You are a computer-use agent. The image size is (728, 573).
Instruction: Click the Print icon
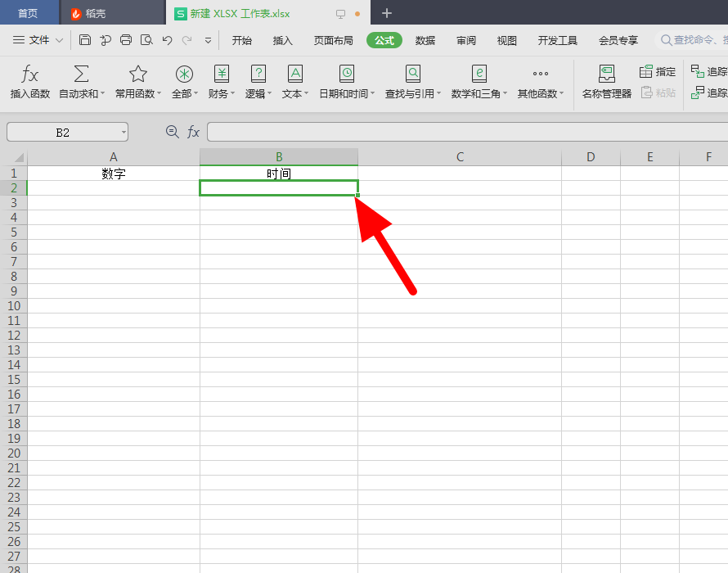(x=126, y=40)
